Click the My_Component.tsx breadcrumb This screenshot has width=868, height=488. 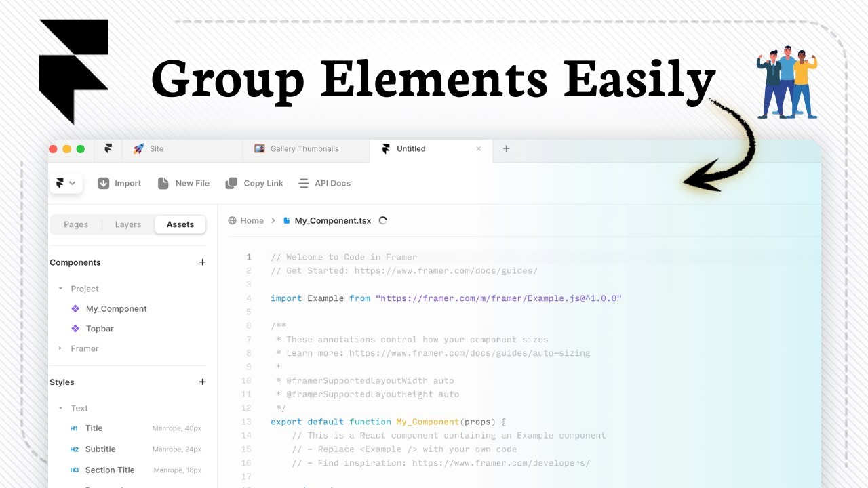(332, 220)
